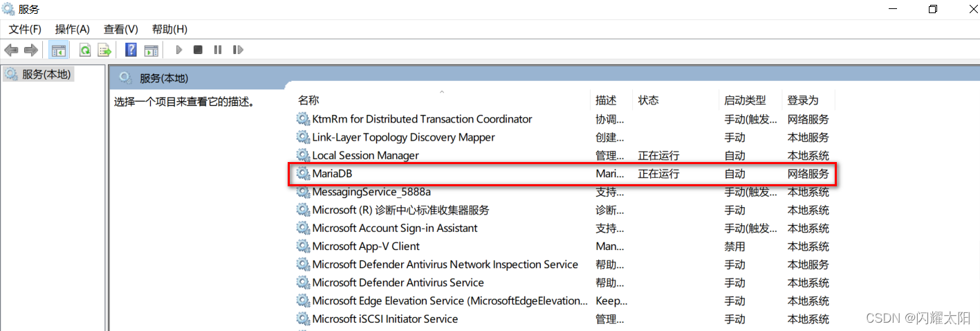
Task: Click the Back arrow in toolbar
Action: click(11, 50)
